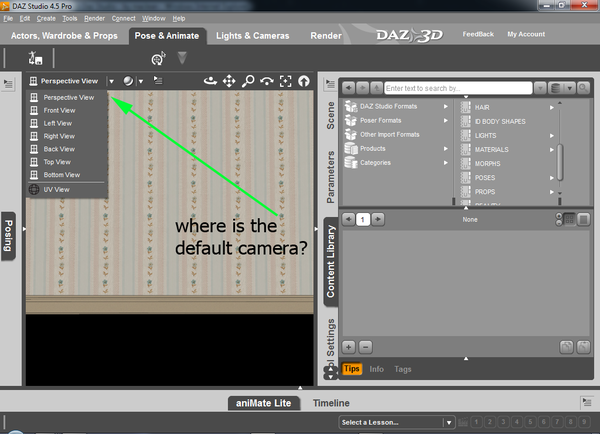Open Content Library pane options menu icon

pyautogui.click(x=330, y=83)
